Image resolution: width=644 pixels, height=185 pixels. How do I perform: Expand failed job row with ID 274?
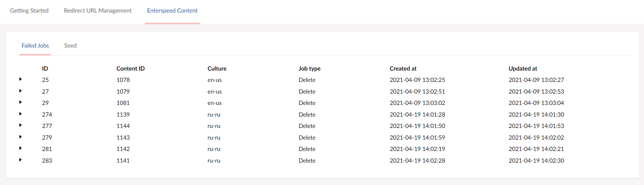(x=20, y=114)
